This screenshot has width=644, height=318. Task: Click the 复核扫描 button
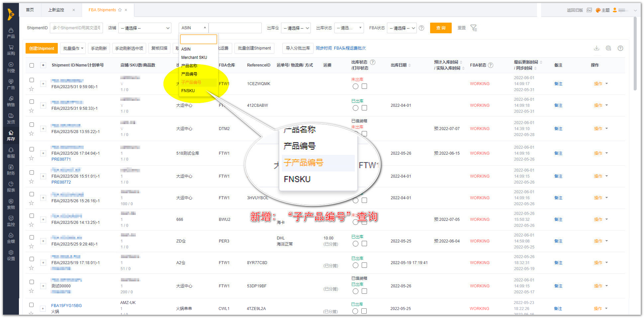159,49
